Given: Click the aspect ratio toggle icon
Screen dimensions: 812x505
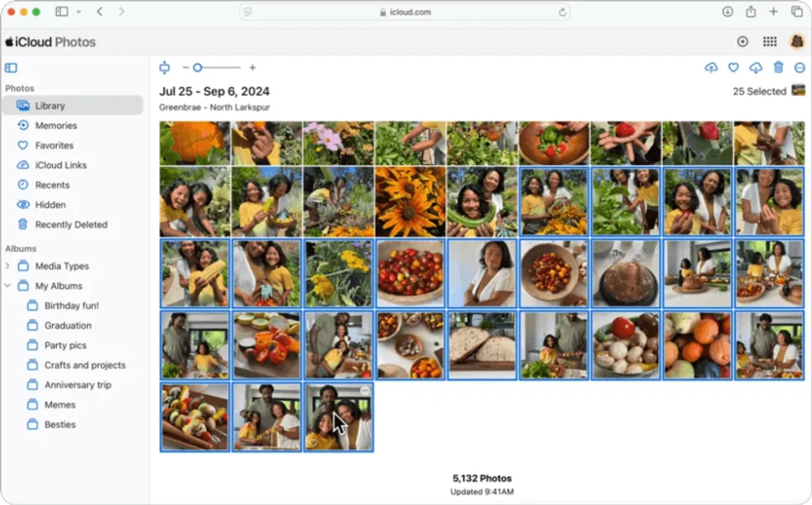Looking at the screenshot, I should (165, 68).
